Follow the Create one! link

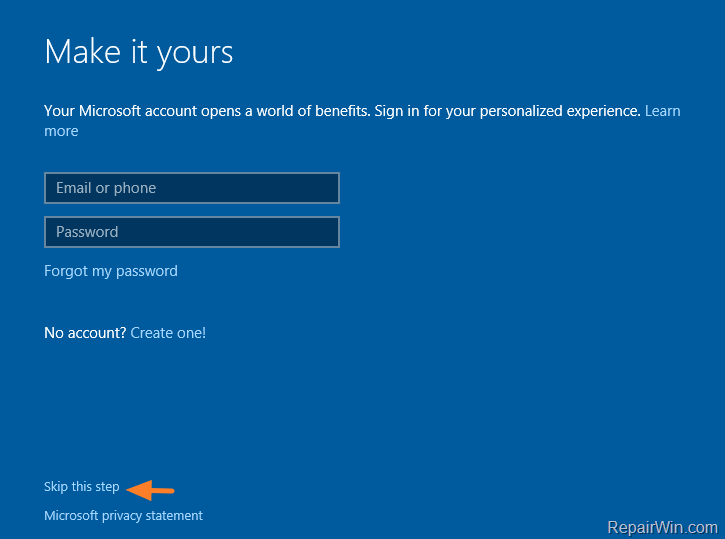click(x=168, y=333)
